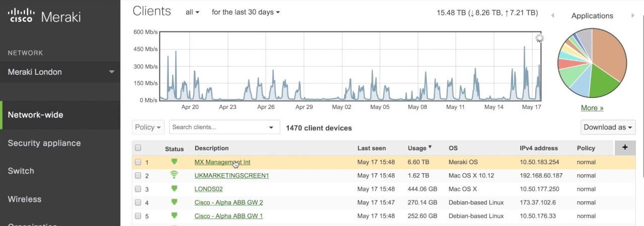The width and height of the screenshot is (644, 226).
Task: Click the 270.14 GB usage value
Action: coord(423,202)
